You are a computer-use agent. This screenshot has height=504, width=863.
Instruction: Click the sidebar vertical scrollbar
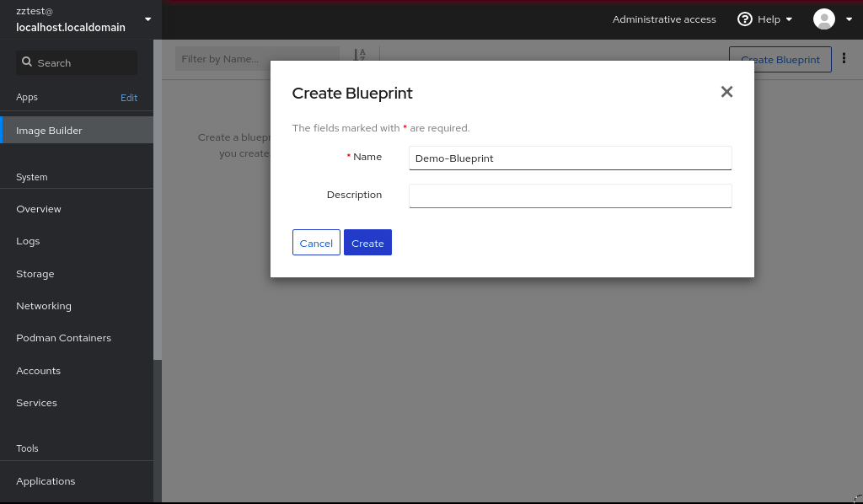[x=158, y=430]
